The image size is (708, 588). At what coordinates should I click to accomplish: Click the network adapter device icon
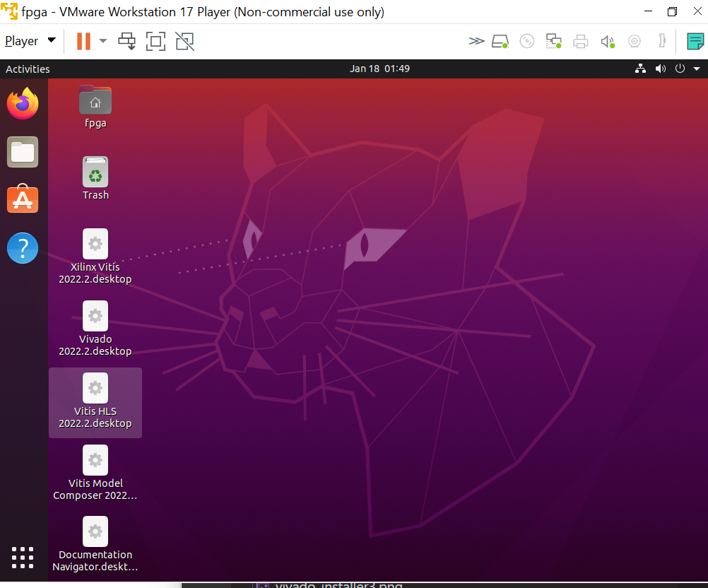pyautogui.click(x=553, y=41)
